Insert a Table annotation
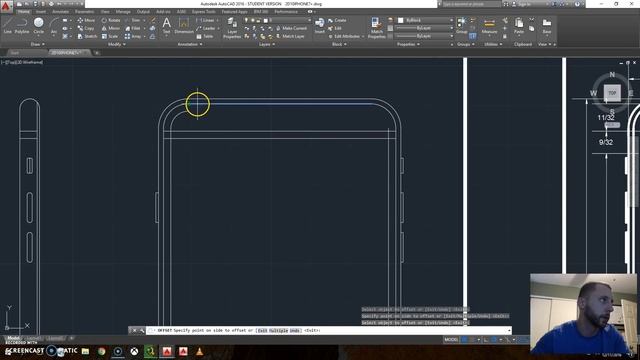 pyautogui.click(x=204, y=36)
